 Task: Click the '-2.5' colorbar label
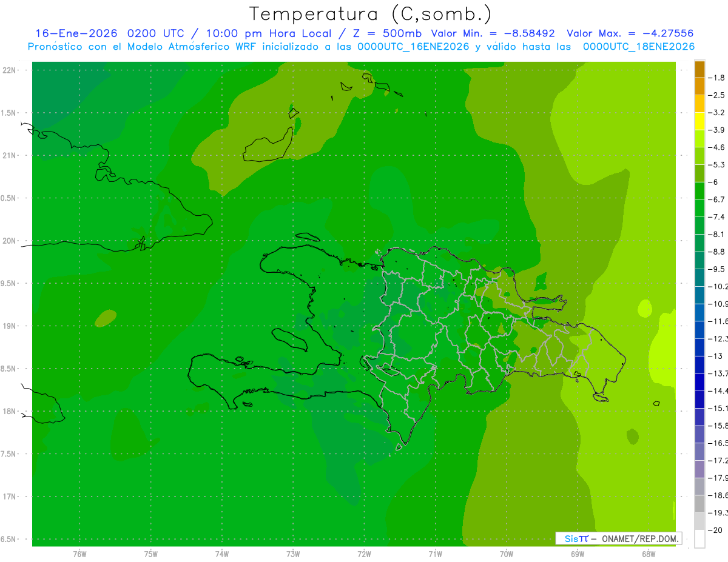pyautogui.click(x=717, y=95)
